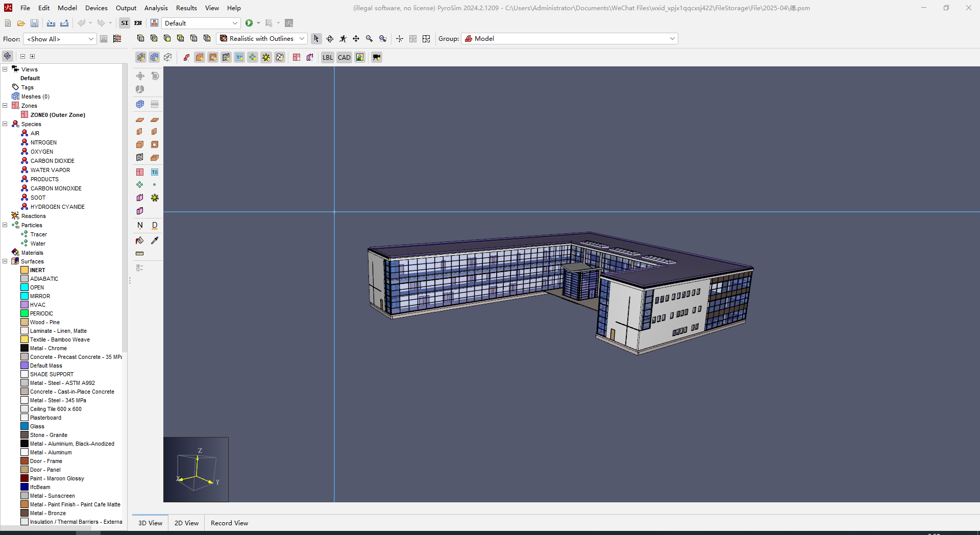Screen dimensions: 980x535
Task: Collapse the Surfaces tree node
Action: 5,261
